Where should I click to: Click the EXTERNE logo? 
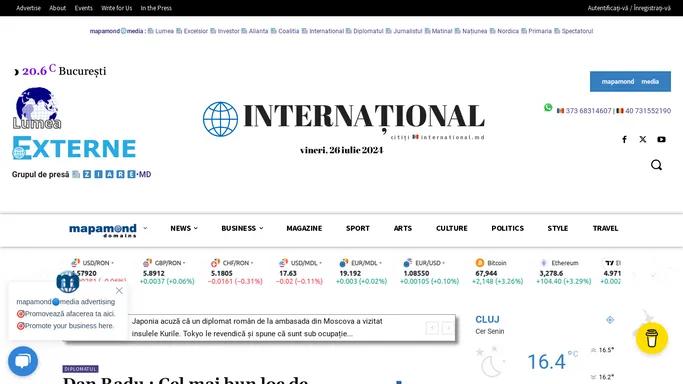(x=74, y=148)
